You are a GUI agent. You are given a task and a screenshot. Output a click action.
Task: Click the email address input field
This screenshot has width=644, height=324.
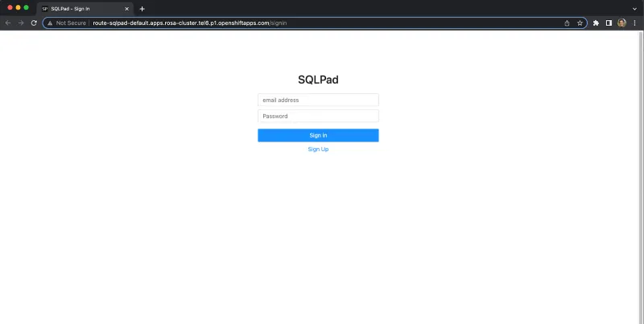tap(318, 100)
